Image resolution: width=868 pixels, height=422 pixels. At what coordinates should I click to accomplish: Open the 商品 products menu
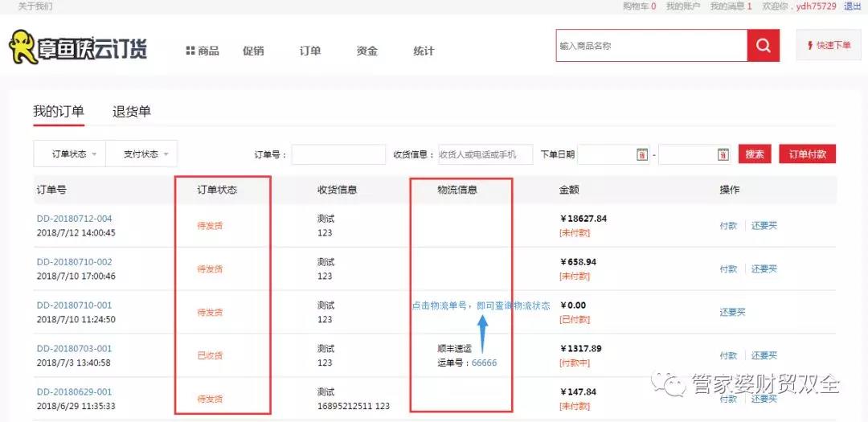203,51
